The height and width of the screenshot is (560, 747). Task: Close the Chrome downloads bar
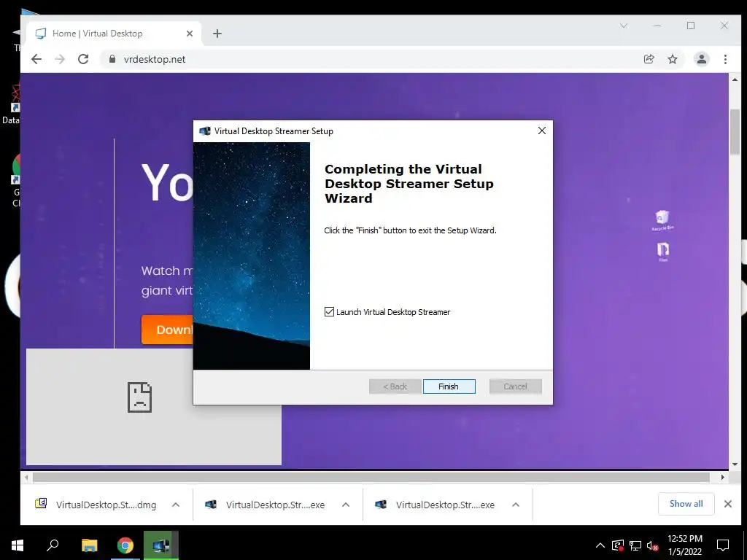728,504
